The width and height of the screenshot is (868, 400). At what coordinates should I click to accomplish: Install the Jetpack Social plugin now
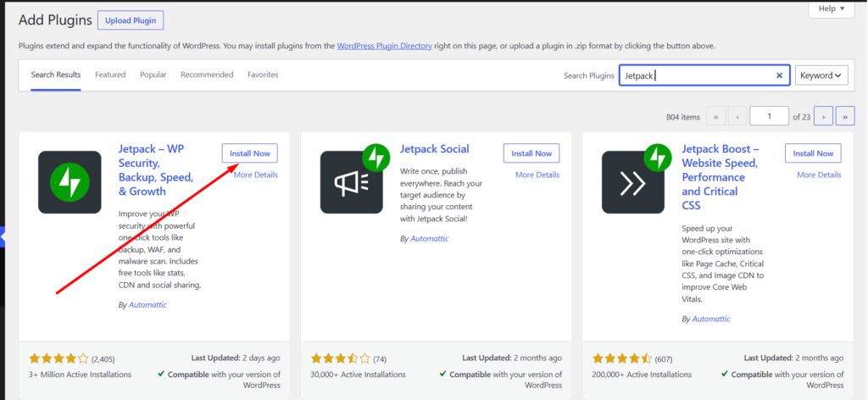pos(531,153)
